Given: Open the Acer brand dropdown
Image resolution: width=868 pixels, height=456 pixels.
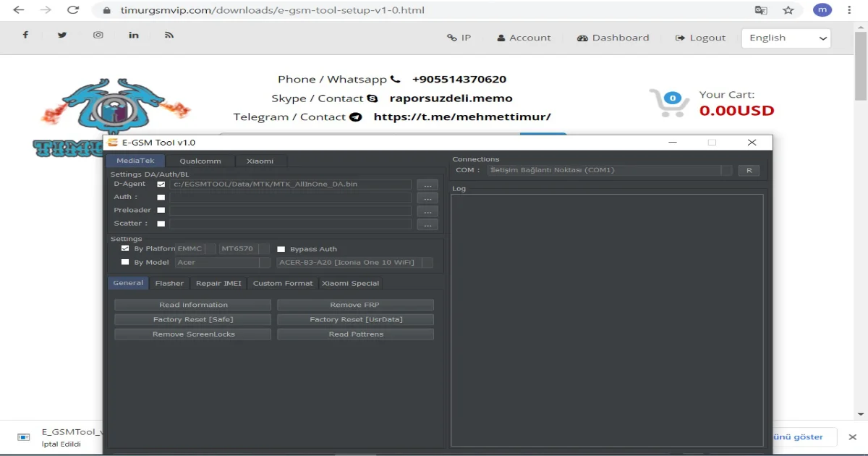Looking at the screenshot, I should [x=223, y=262].
